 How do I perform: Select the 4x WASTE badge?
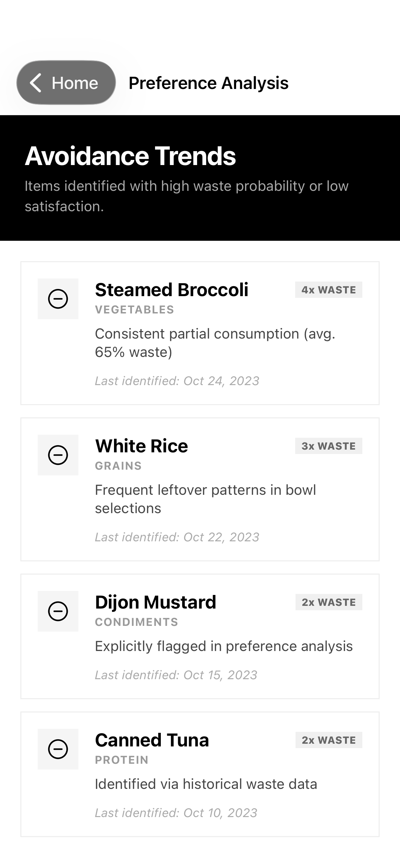click(328, 290)
